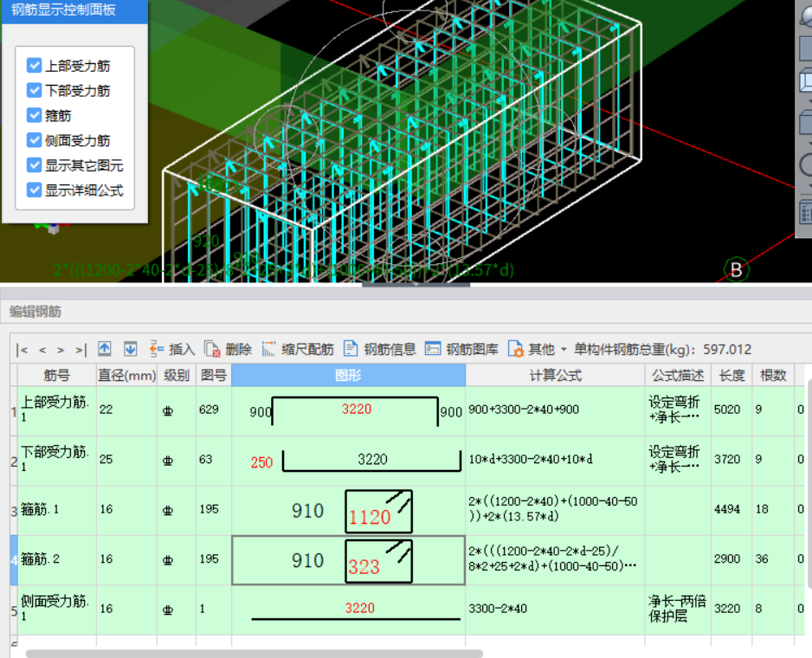Viewport: 812px width, 658px height.
Task: Click length 4494 cell
Action: (731, 509)
